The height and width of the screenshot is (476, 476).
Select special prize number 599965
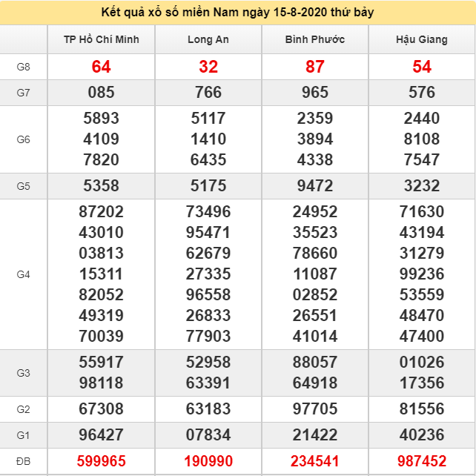[102, 461]
